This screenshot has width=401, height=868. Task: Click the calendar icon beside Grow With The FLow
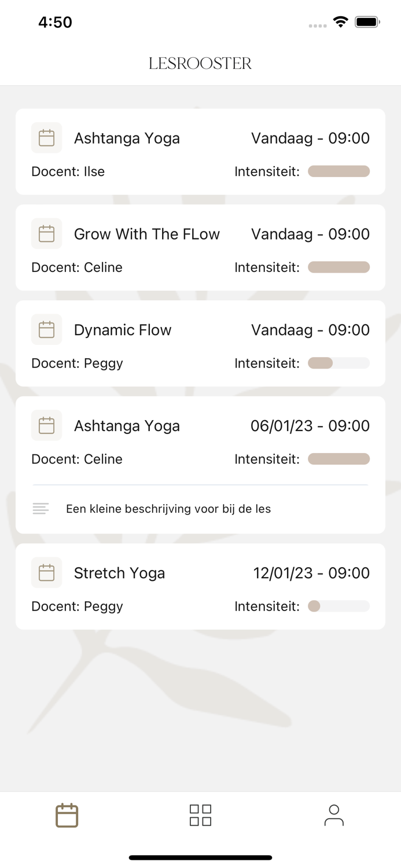pos(46,233)
